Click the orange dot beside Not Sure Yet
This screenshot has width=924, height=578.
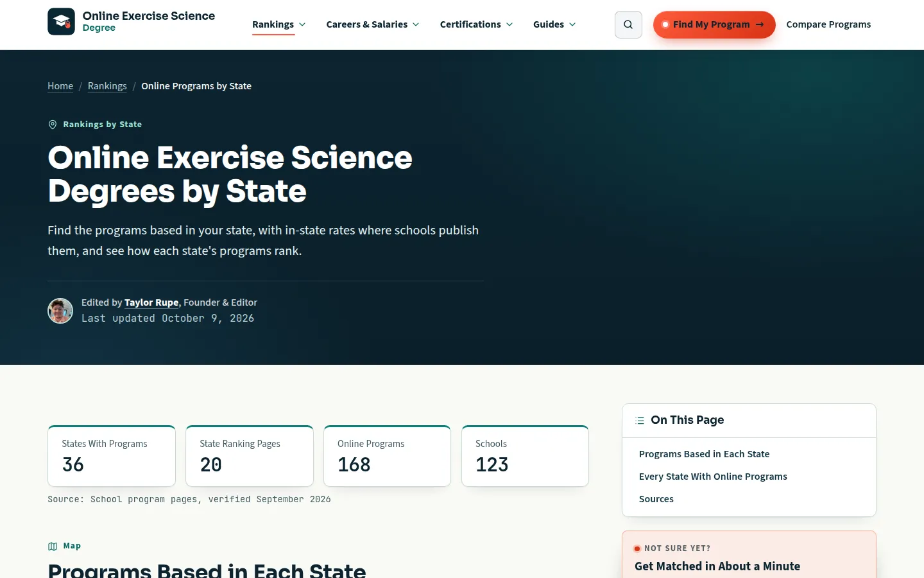637,548
